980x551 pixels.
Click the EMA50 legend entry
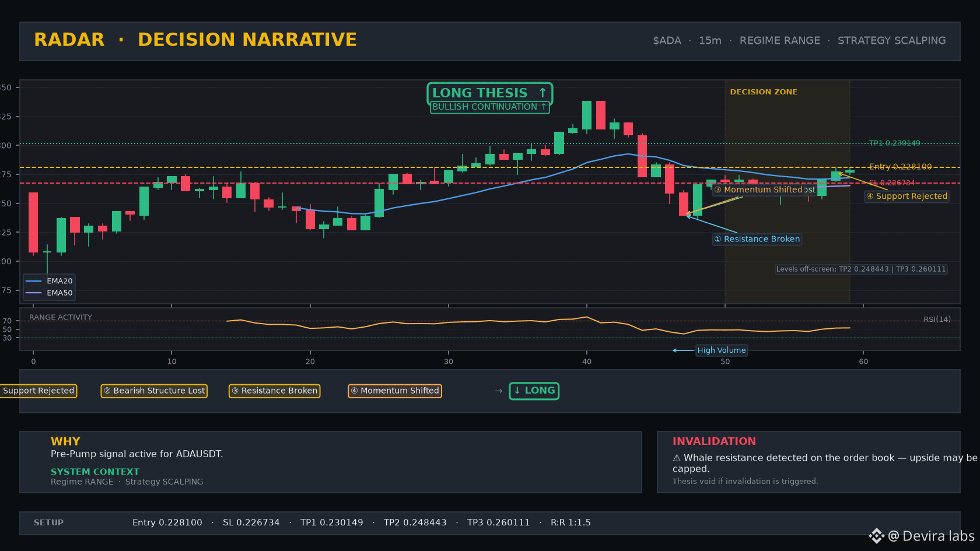[50, 293]
